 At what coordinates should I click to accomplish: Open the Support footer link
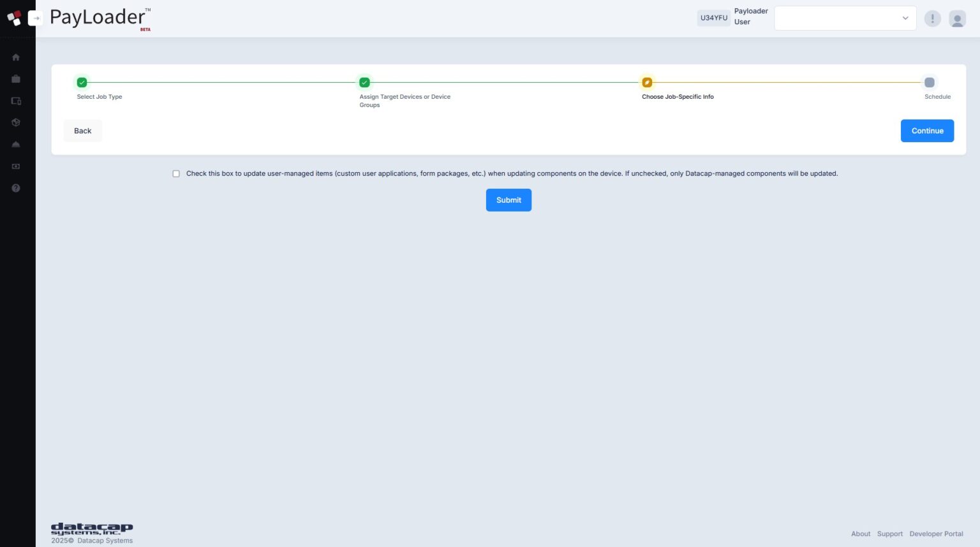(890, 534)
